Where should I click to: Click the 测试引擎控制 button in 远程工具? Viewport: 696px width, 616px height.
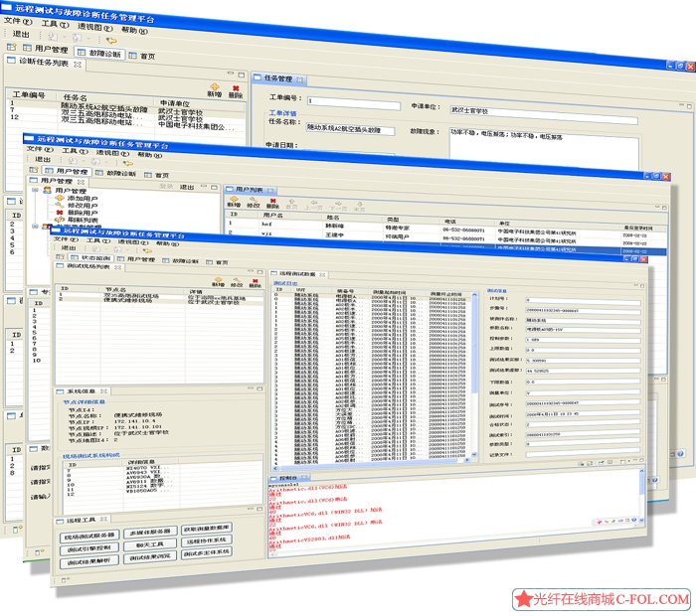pyautogui.click(x=89, y=549)
